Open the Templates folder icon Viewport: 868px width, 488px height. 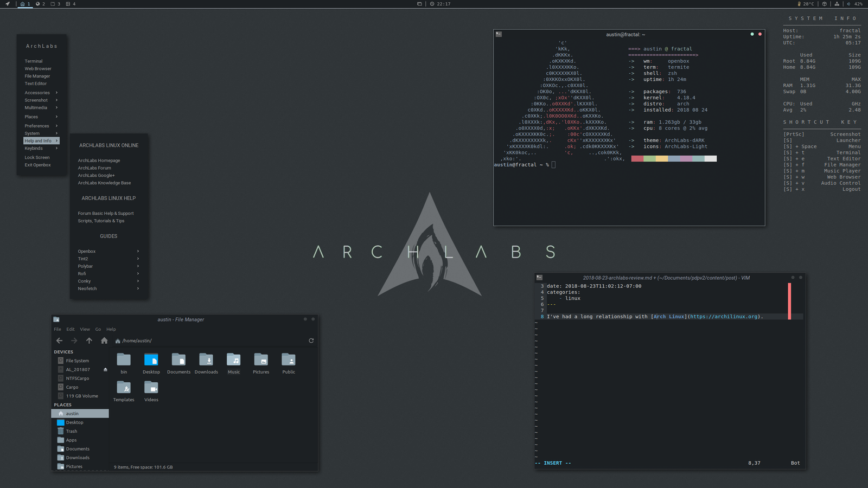pyautogui.click(x=123, y=388)
